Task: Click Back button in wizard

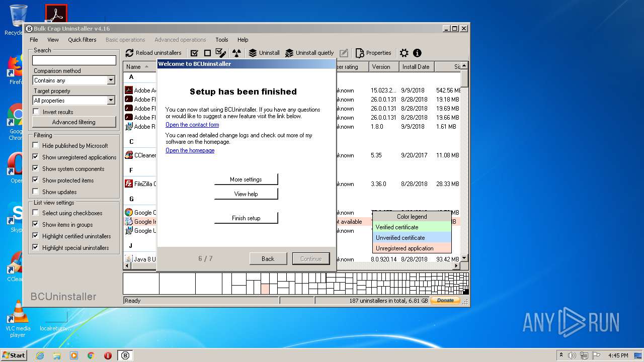Action: (268, 258)
